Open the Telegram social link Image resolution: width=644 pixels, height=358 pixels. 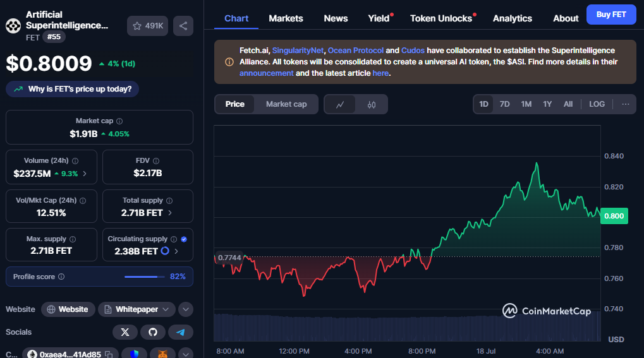[x=181, y=332]
